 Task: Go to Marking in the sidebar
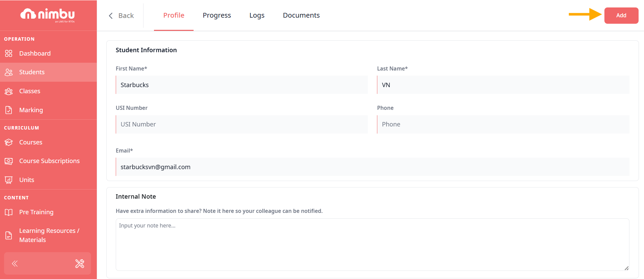(48, 110)
